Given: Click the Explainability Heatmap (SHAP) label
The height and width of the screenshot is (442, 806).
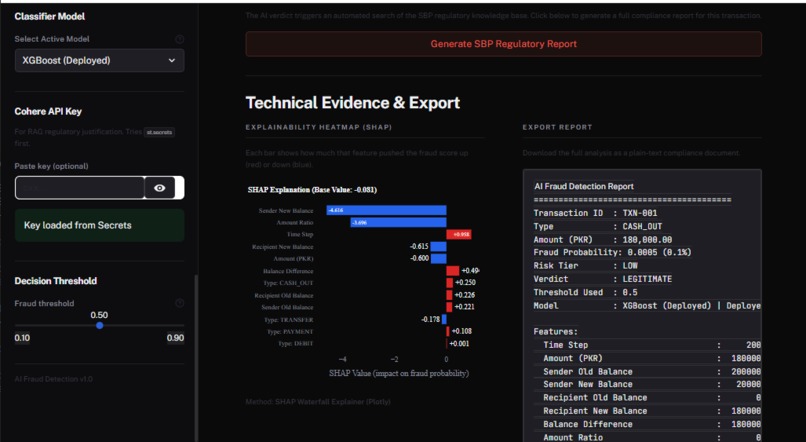Looking at the screenshot, I should 319,127.
